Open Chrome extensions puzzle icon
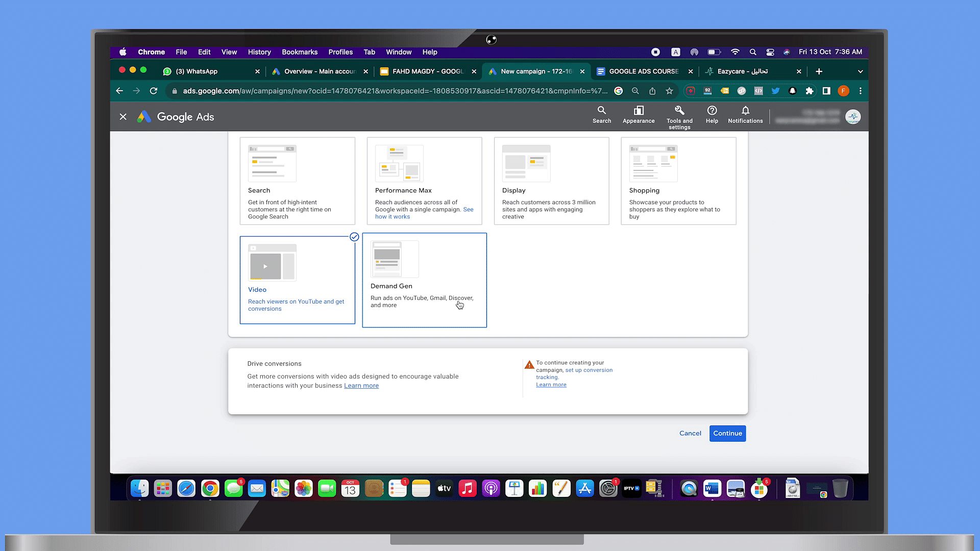This screenshot has height=551, width=980. point(810,91)
